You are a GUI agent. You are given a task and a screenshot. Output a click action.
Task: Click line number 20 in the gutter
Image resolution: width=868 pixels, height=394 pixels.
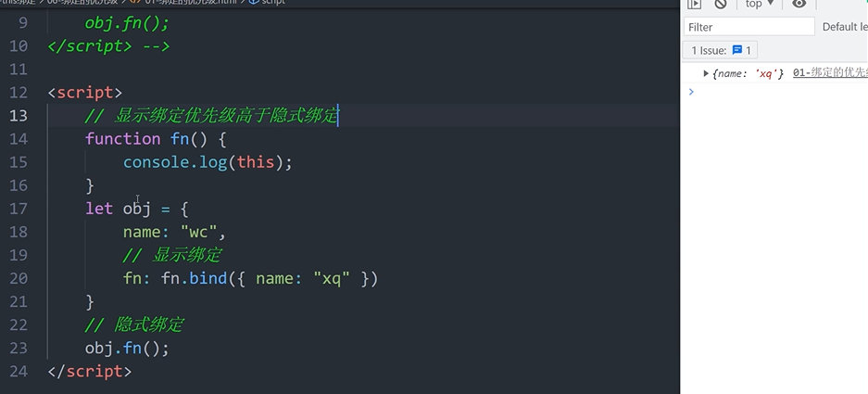tap(18, 278)
